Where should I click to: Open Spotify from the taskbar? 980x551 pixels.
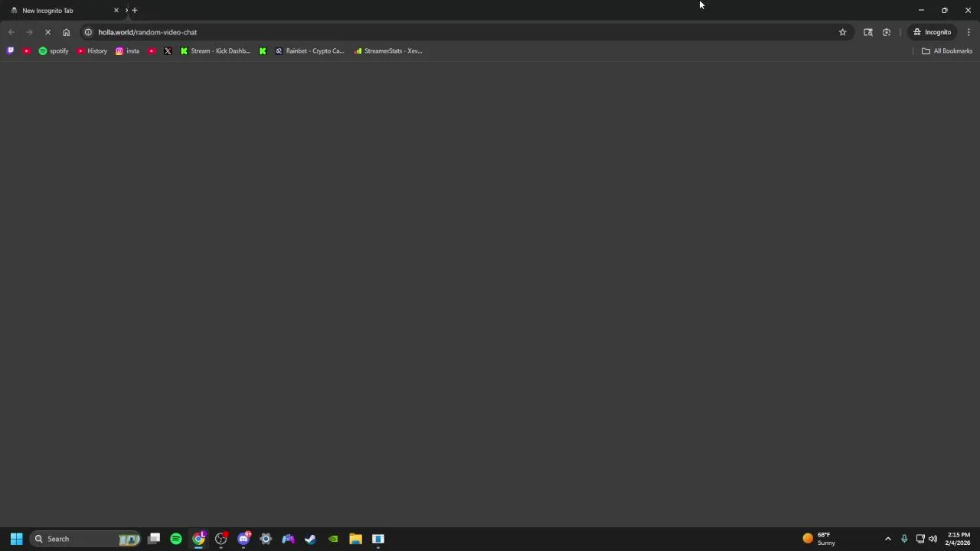[x=176, y=539]
